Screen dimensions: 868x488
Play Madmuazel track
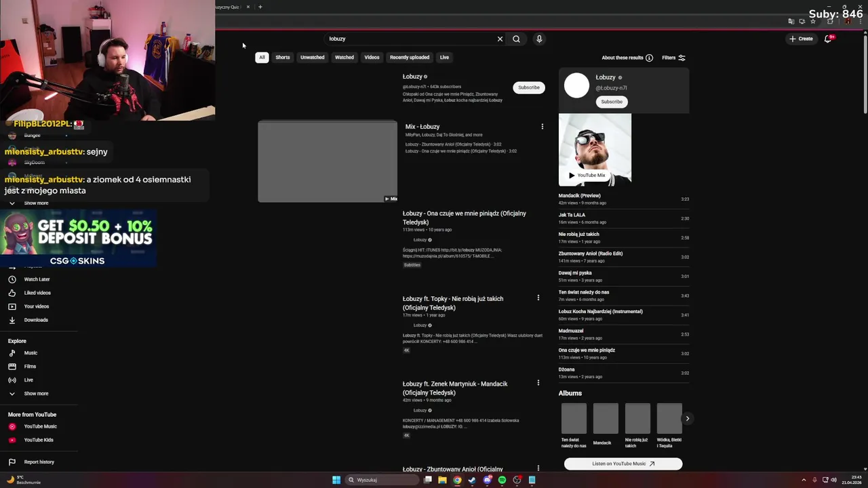623,334
